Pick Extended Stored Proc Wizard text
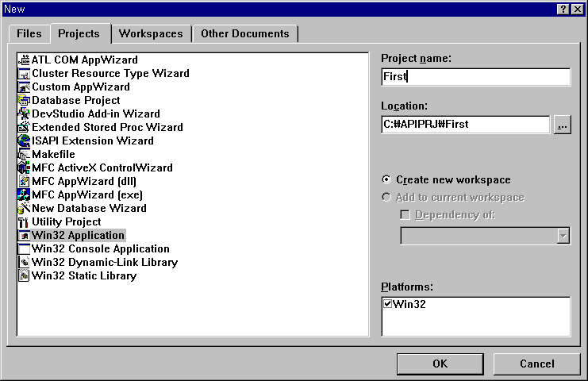 pos(108,128)
